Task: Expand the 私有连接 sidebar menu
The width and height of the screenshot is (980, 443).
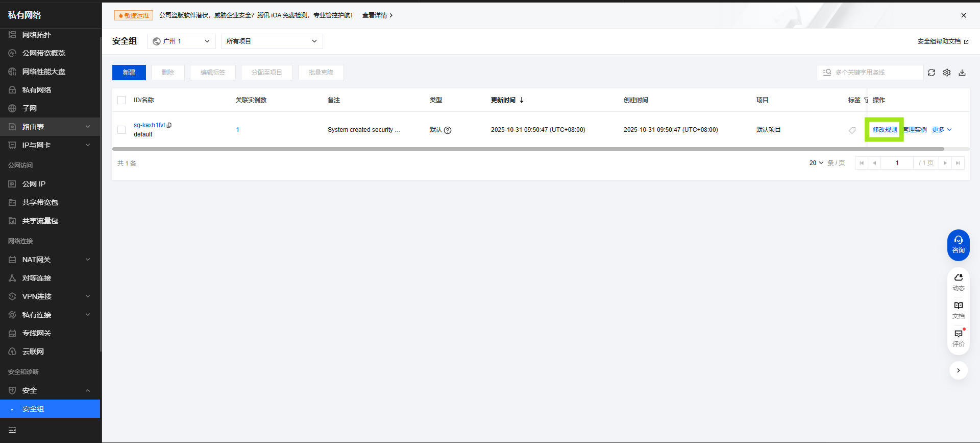Action: pyautogui.click(x=50, y=315)
